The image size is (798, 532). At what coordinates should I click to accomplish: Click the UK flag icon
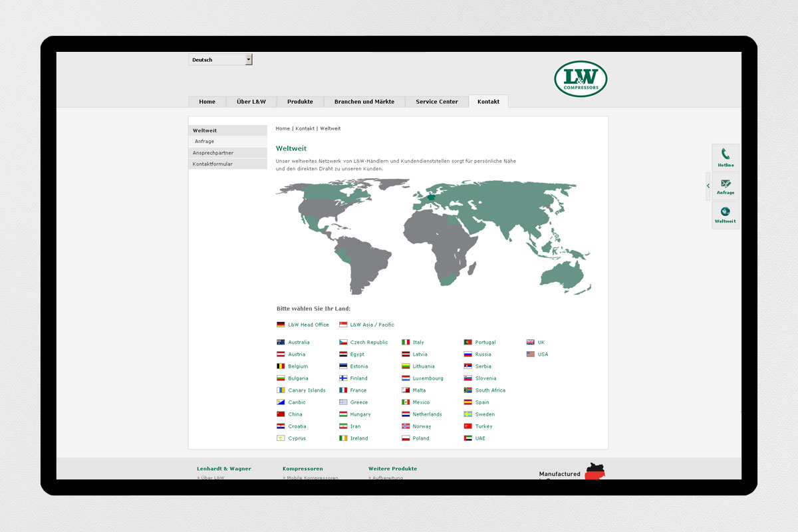pos(531,342)
